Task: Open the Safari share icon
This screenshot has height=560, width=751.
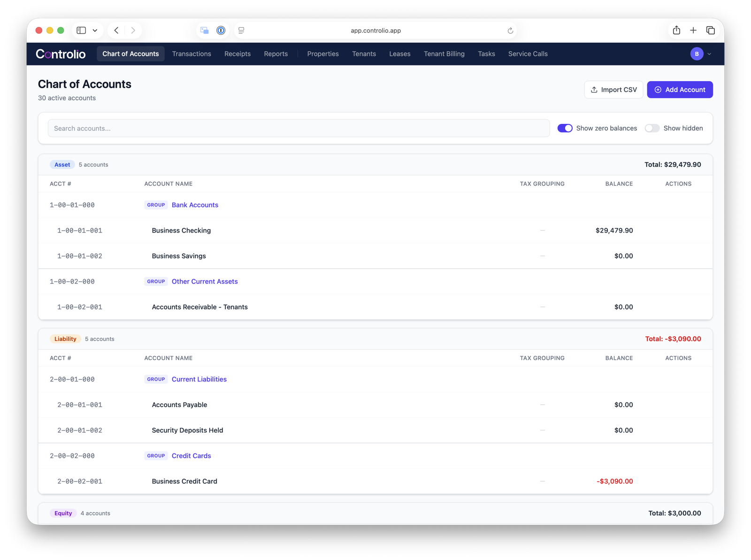Action: pos(676,30)
